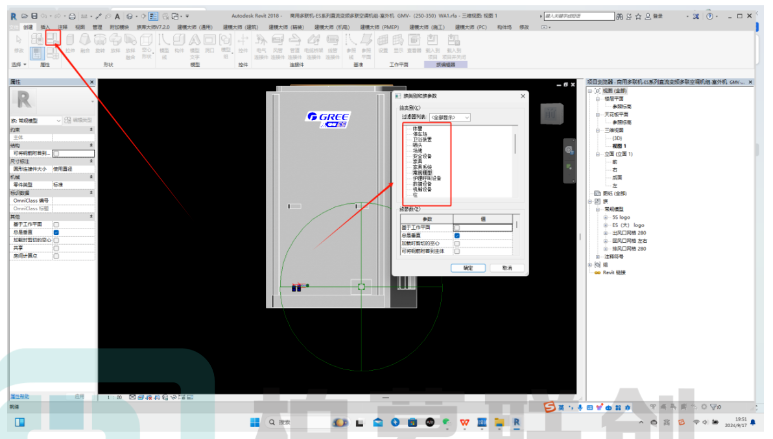Click the Windows Start button on taskbar
Viewport: 773px width, 439px height.
(255, 422)
